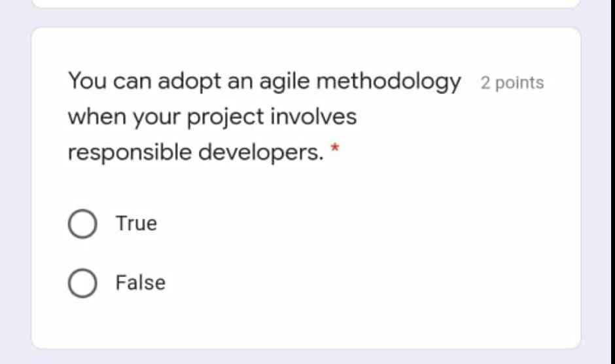The width and height of the screenshot is (615, 364).
Task: Click the word "methodology" in the question
Action: coord(389,82)
